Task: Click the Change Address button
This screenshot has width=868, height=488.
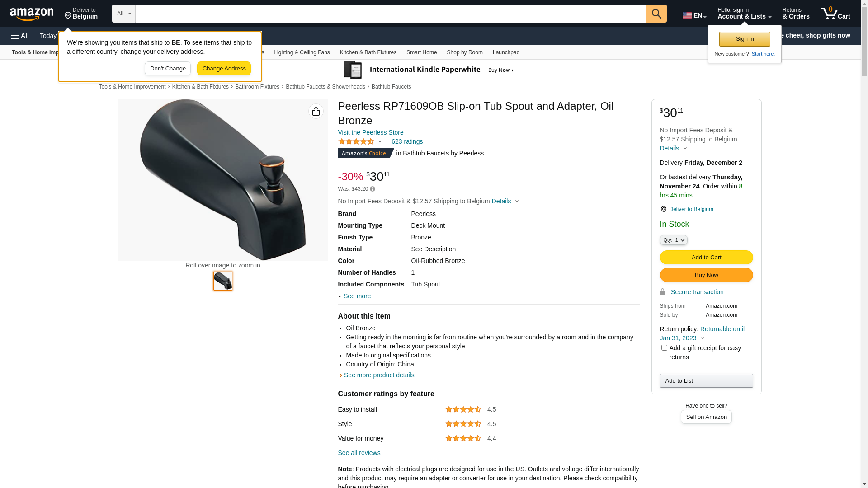Action: tap(224, 69)
